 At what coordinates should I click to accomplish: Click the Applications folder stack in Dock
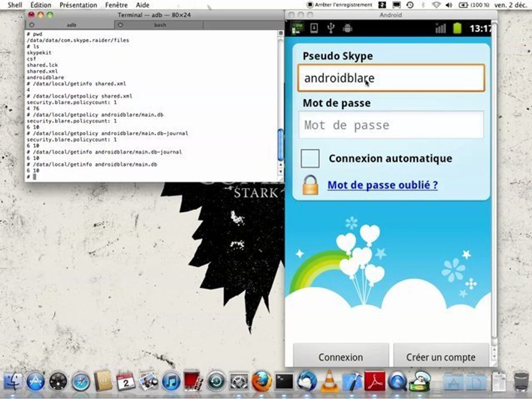tap(453, 382)
